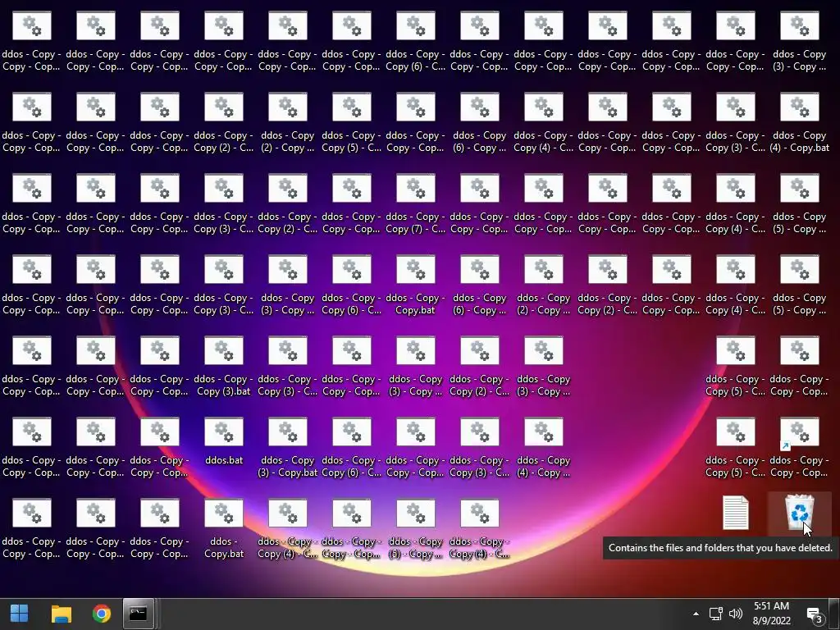Select the ddos - Copy - Copy (3).bat file
840x630 pixels.
[224, 366]
